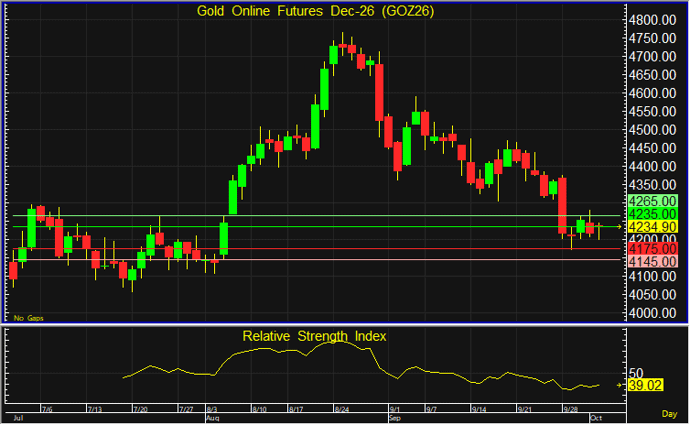Click the yellow 39.02 RSI value label
This screenshot has height=425, width=690.
645,385
